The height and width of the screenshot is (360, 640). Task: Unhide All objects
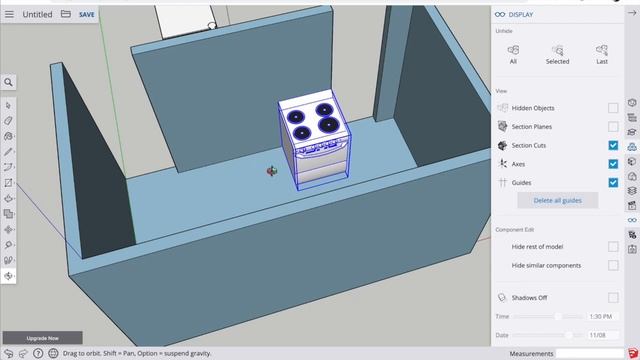[x=513, y=54]
